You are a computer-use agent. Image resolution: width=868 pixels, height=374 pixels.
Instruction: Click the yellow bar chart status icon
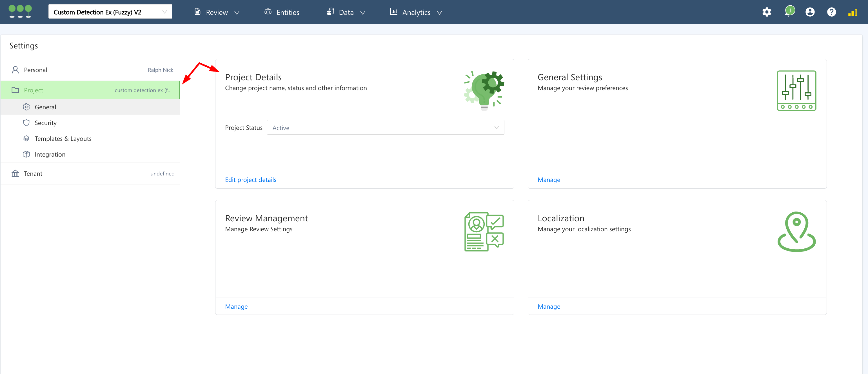[853, 12]
